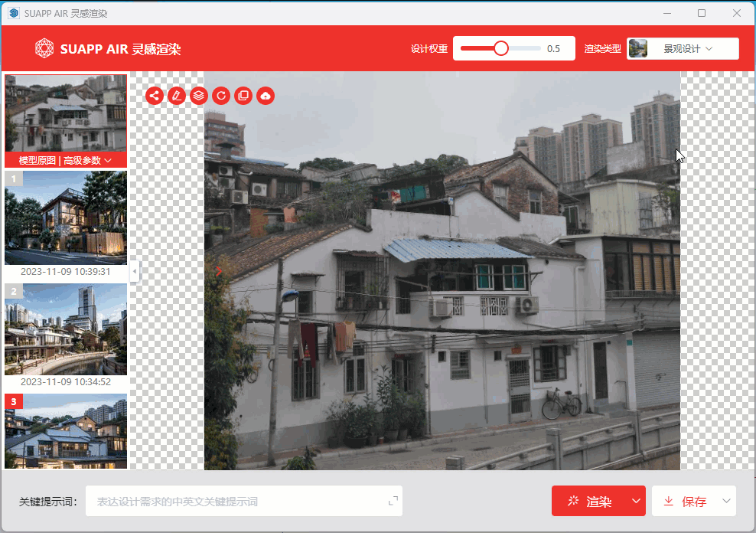The height and width of the screenshot is (533, 756).
Task: Open the 景观设计 render type dropdown
Action: 683,49
